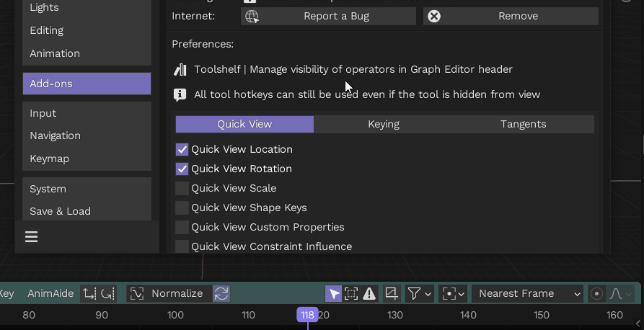Toggle the proportional editing circle icon

tap(596, 293)
